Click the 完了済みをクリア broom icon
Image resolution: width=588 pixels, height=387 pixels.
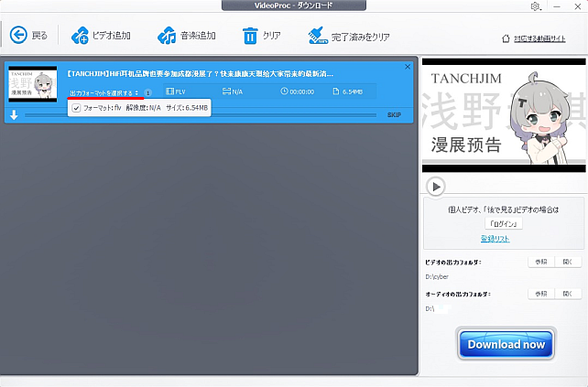tap(318, 36)
